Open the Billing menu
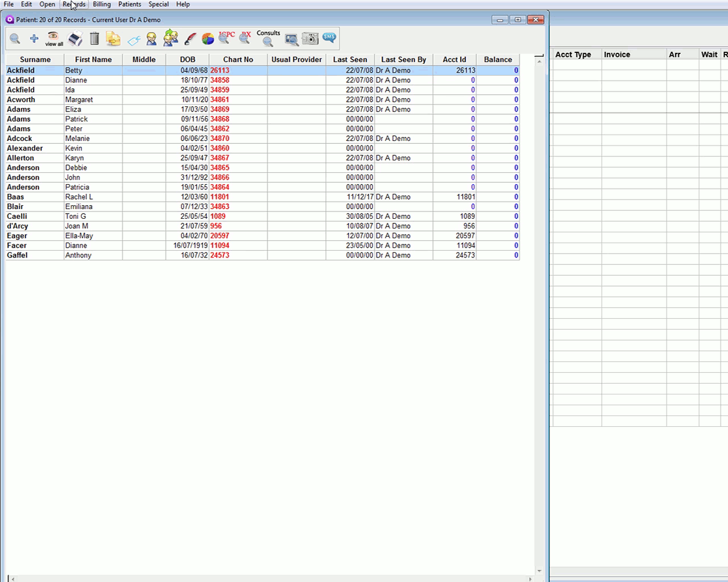728x582 pixels. (102, 4)
